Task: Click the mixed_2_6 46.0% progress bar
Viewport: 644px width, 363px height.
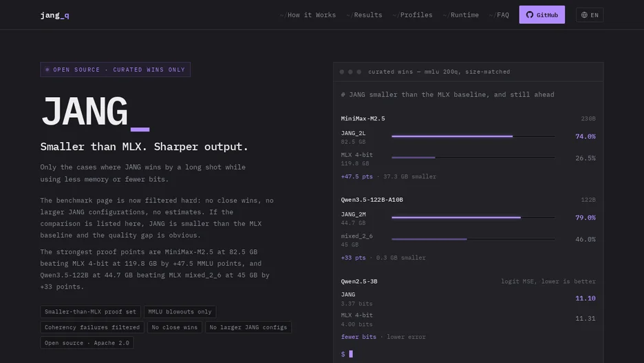Action: [x=473, y=239]
